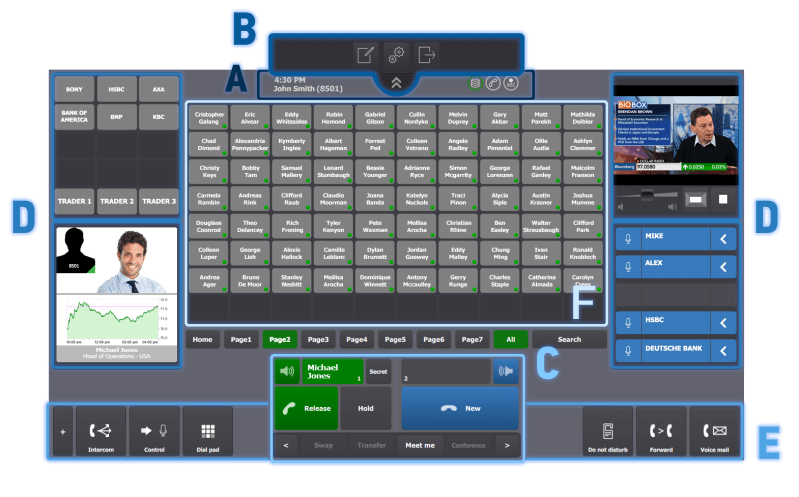Toggle microphone on DEUTSCHE BANK channel

coord(628,350)
